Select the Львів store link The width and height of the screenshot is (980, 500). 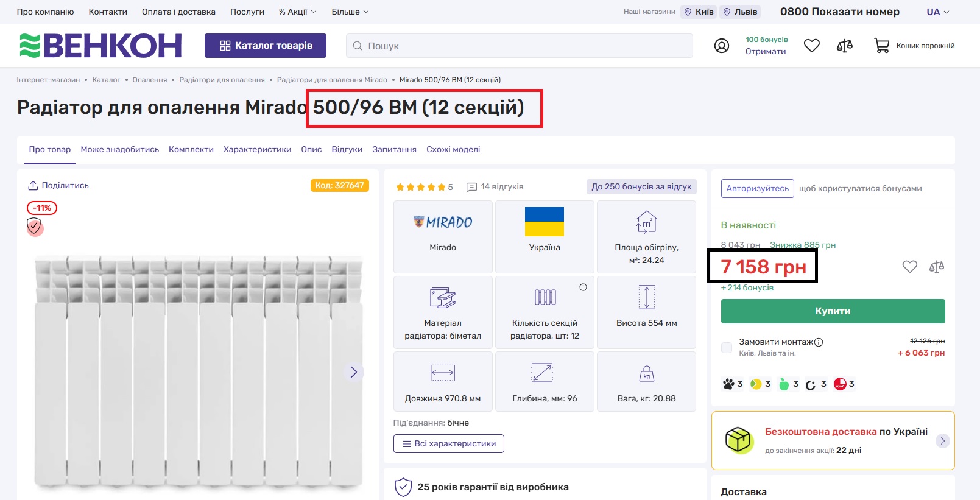click(x=741, y=12)
